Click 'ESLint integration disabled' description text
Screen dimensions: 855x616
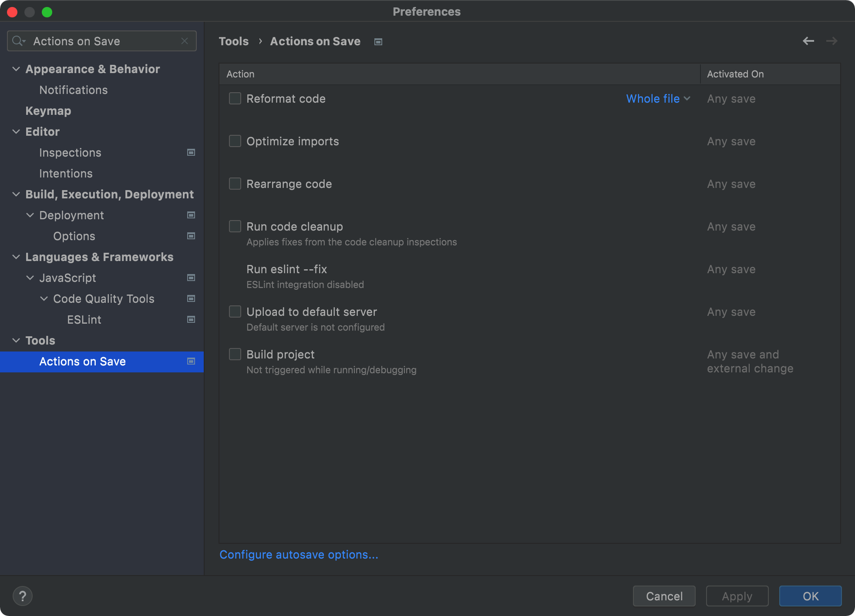pos(305,285)
